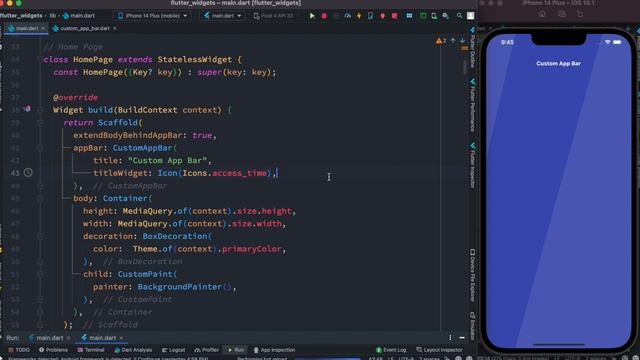Toggle the Run tool window button
The width and height of the screenshot is (640, 360).
tap(236, 350)
